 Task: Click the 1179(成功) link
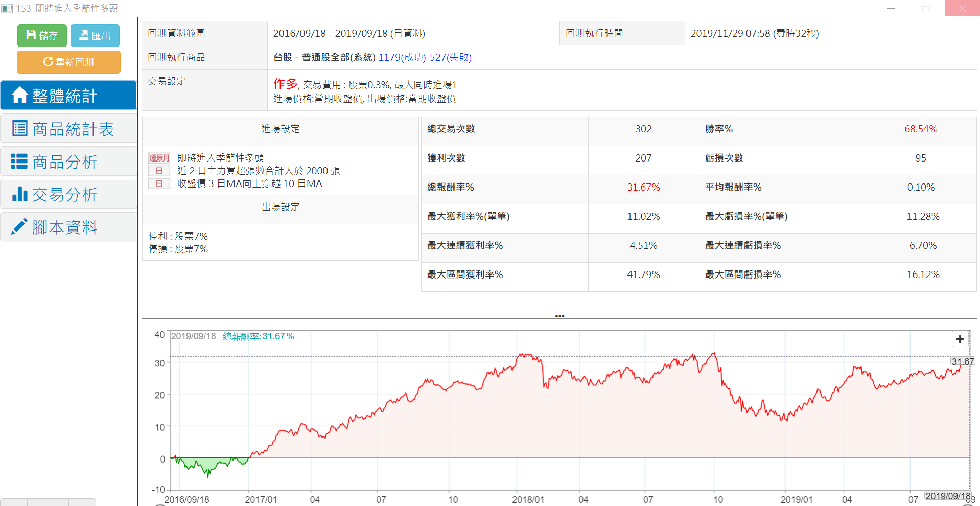[402, 57]
